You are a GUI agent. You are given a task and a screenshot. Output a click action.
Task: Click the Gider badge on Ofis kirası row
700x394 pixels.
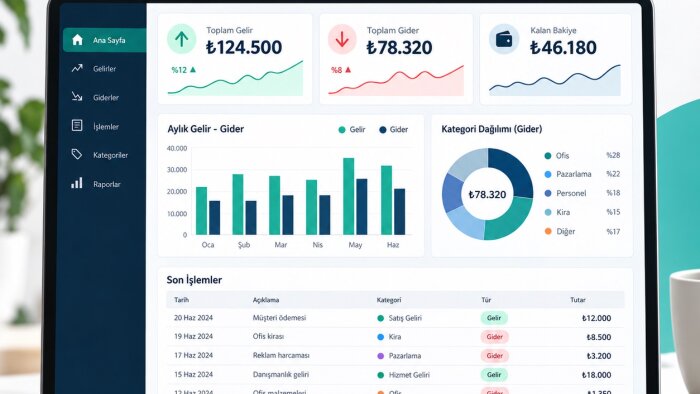click(494, 337)
